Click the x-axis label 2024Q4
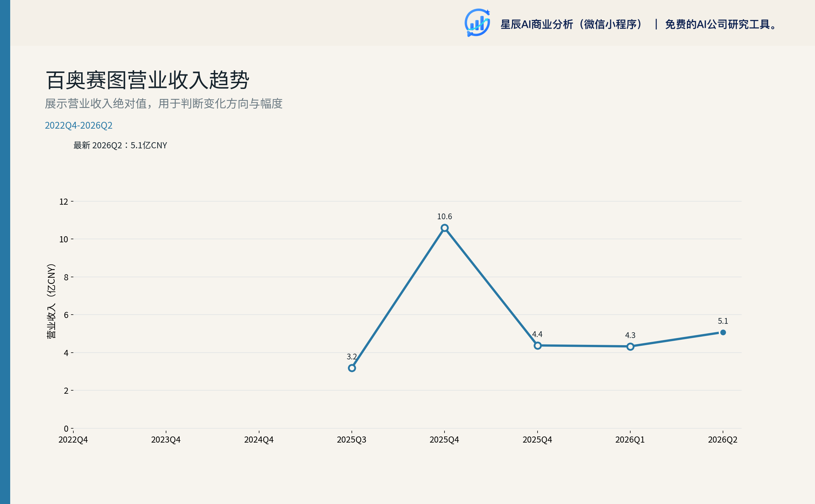 point(259,440)
